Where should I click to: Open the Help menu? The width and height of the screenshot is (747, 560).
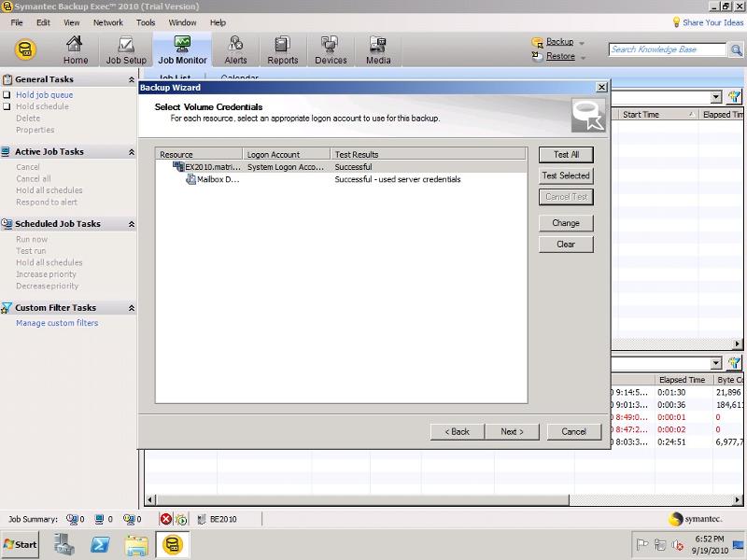click(218, 22)
